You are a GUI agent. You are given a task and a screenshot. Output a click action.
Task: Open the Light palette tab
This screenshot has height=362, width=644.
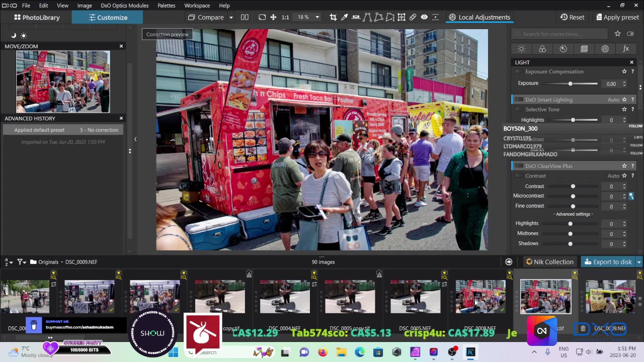tap(521, 49)
